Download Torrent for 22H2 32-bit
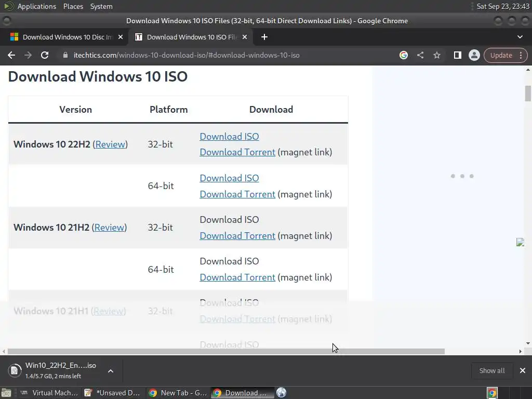Viewport: 532px width, 399px height. [x=237, y=152]
